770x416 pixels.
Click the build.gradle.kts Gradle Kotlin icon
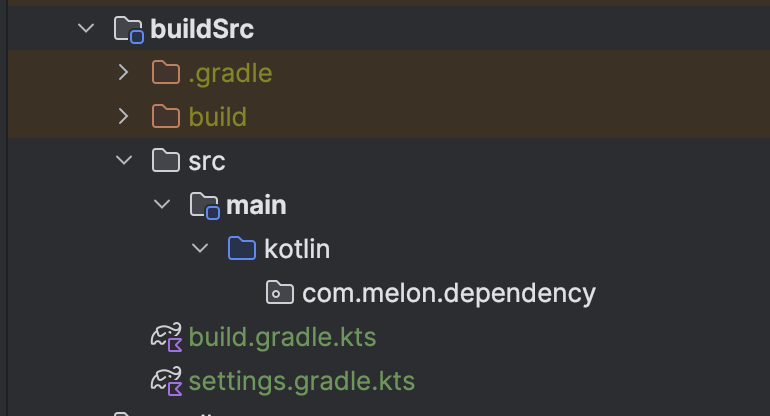tap(166, 337)
